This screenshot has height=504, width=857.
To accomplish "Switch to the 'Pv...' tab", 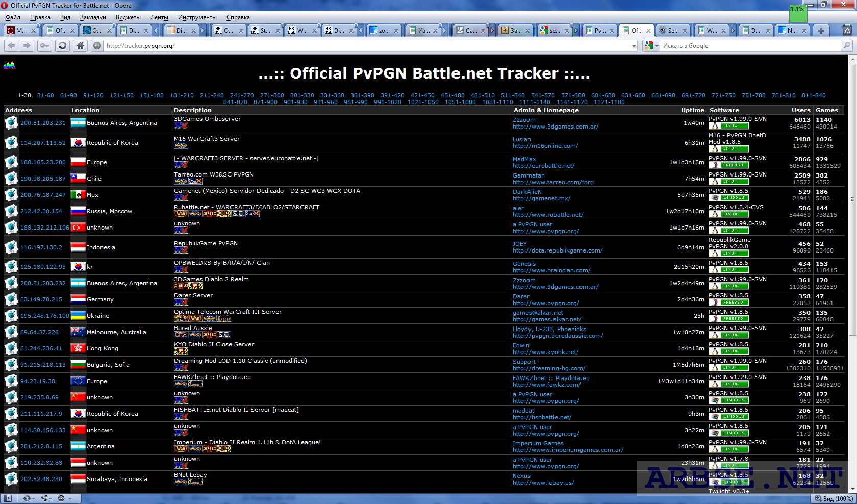I will [x=600, y=31].
